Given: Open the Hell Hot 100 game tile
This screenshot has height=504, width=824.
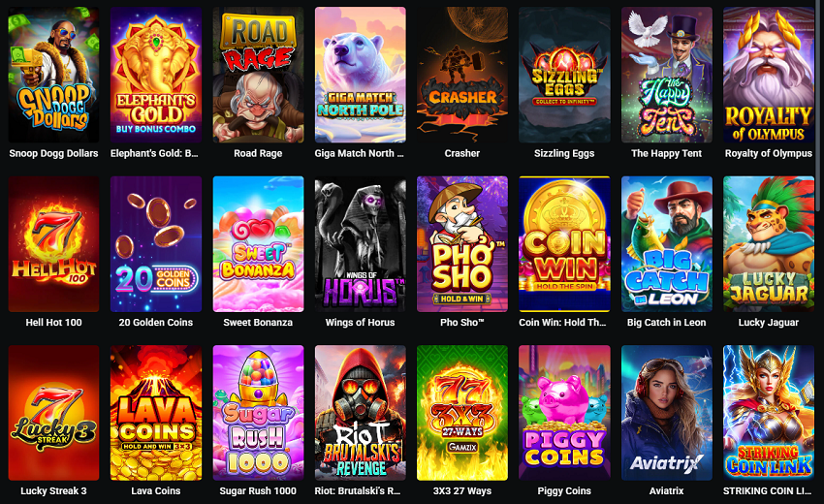Looking at the screenshot, I should 53,244.
